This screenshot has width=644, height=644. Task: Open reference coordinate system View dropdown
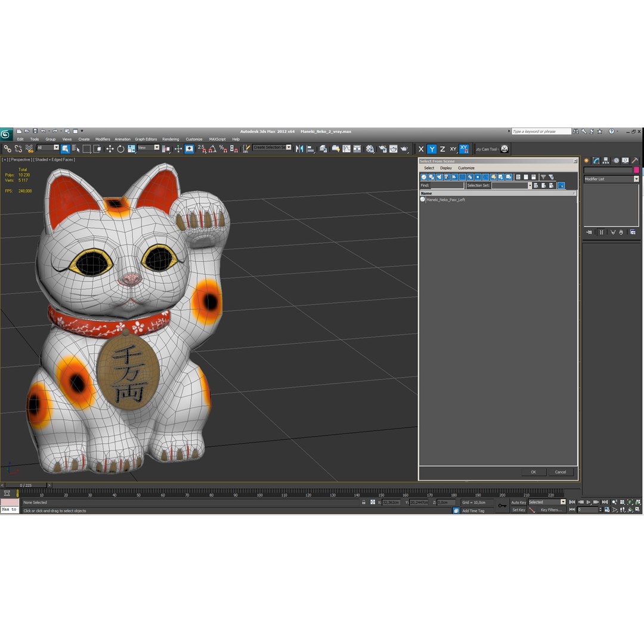[x=148, y=147]
